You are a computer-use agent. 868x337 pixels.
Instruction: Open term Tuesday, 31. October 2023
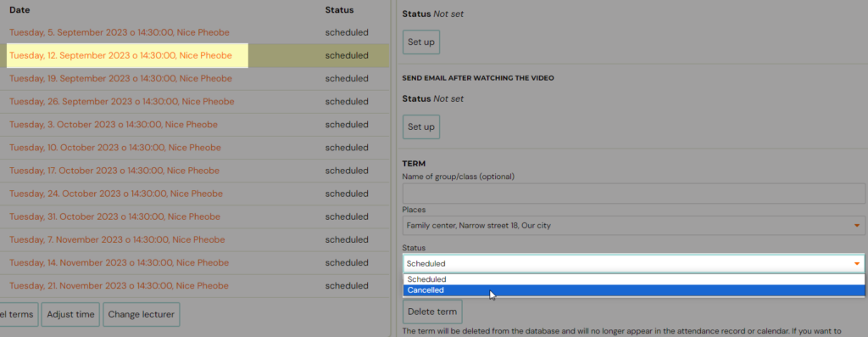115,216
